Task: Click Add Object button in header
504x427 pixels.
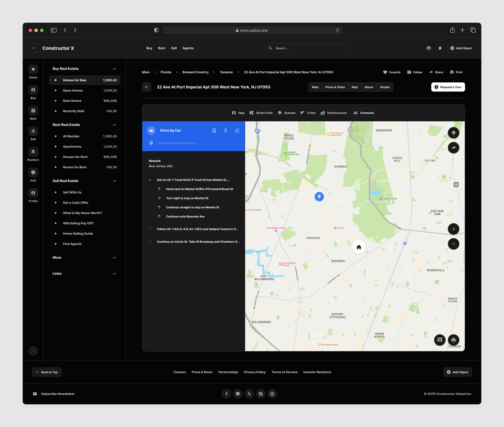Action: tap(461, 48)
